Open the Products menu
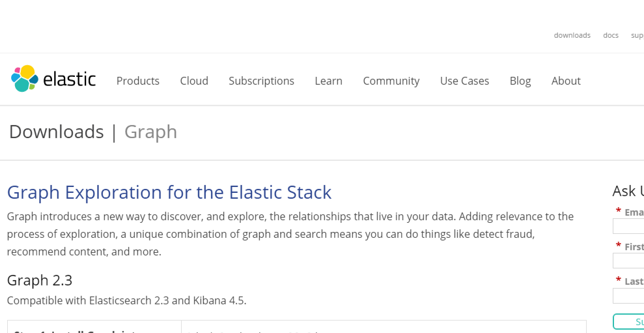 [x=137, y=81]
